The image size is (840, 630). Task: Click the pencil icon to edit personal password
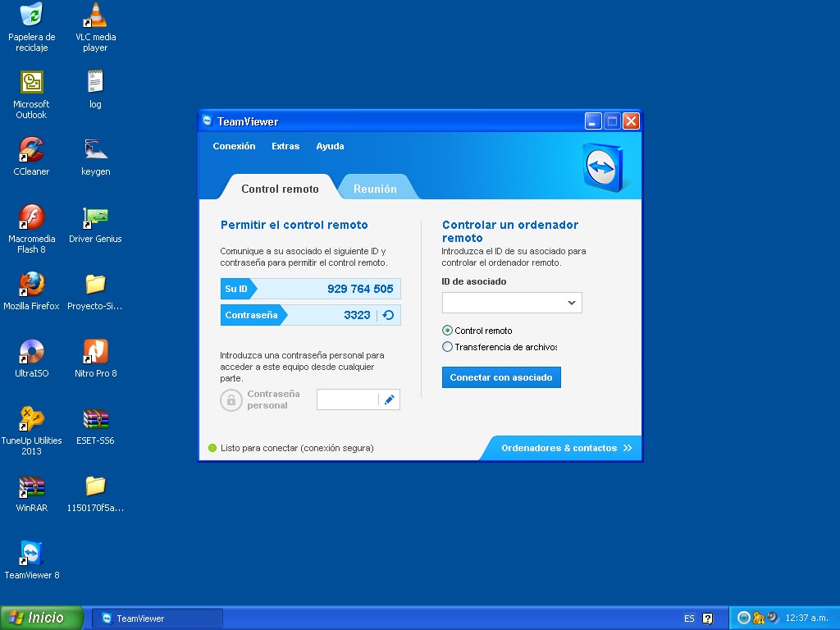pos(390,399)
